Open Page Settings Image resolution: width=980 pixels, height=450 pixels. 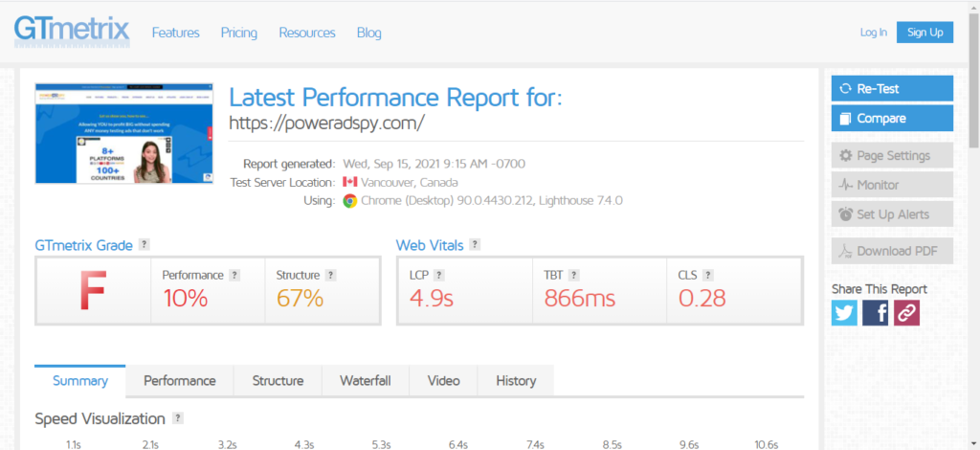pyautogui.click(x=893, y=156)
